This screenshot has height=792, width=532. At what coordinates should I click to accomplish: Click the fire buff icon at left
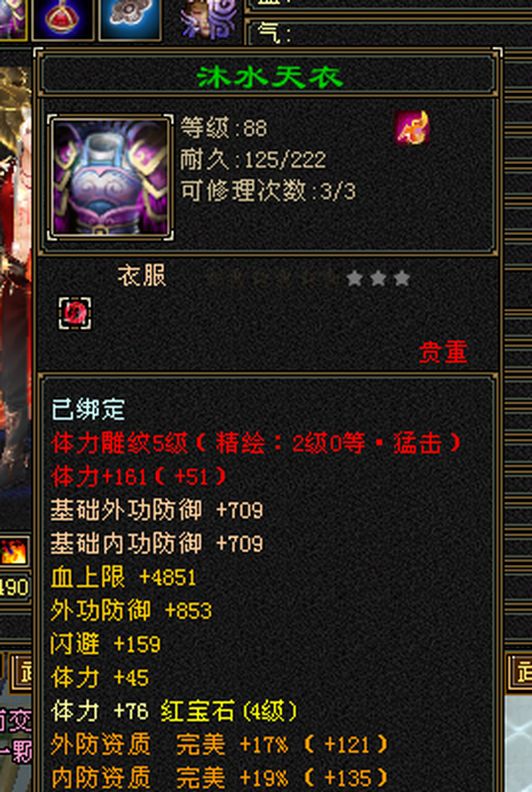13,552
